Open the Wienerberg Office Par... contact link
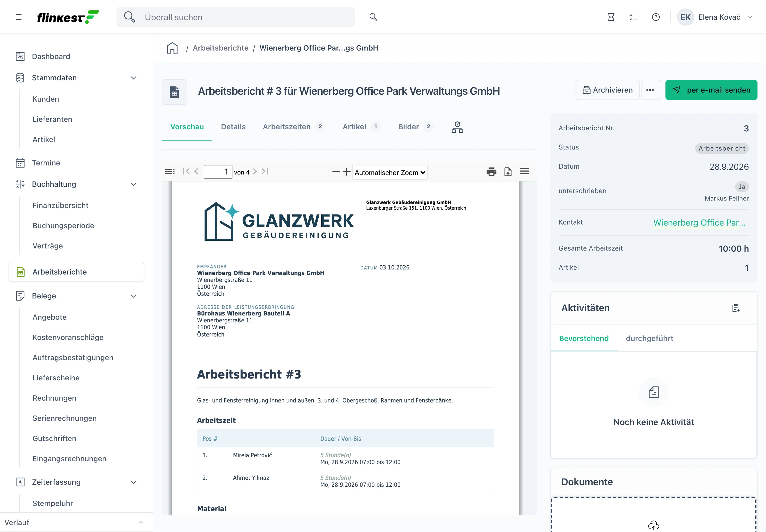The height and width of the screenshot is (532, 766). tap(699, 223)
